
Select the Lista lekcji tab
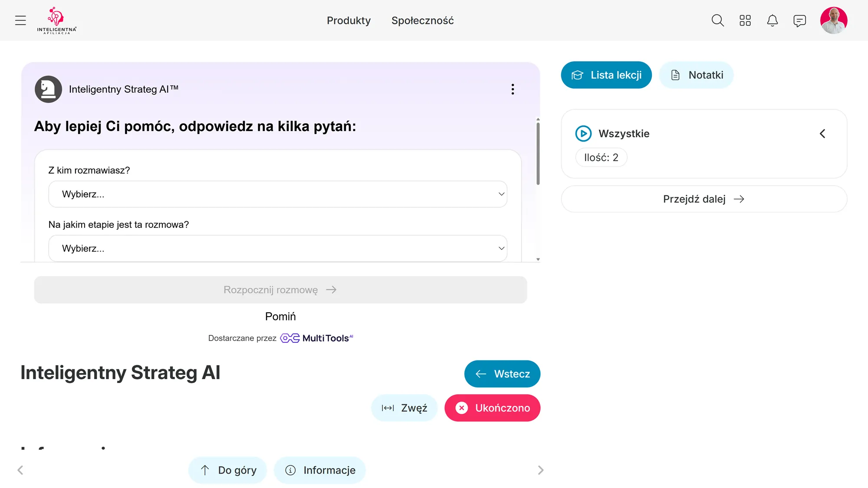coord(606,75)
